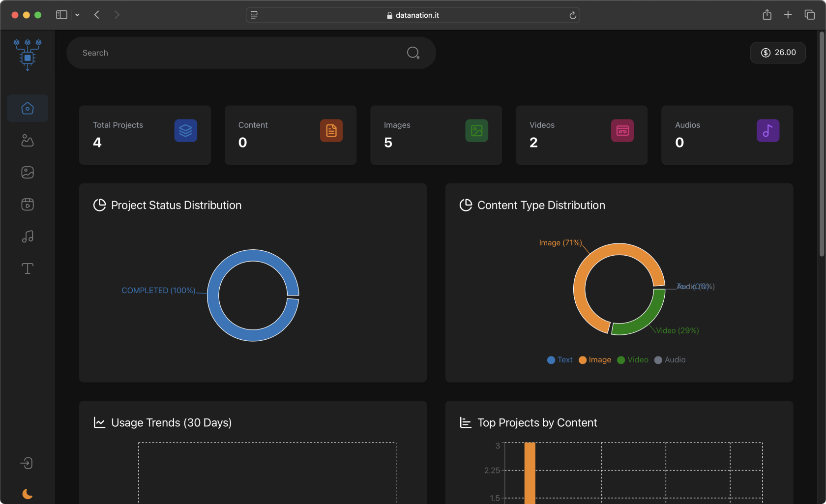Open the home dashboard sidebar icon
The width and height of the screenshot is (826, 504).
28,108
